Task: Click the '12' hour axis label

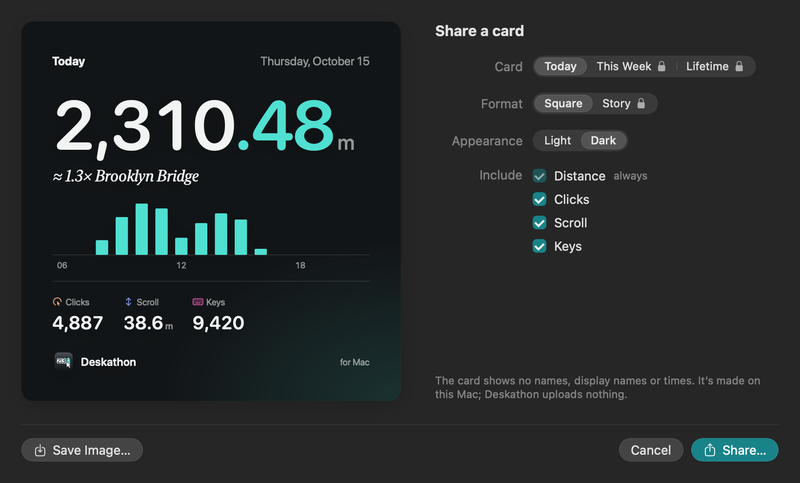Action: click(181, 265)
